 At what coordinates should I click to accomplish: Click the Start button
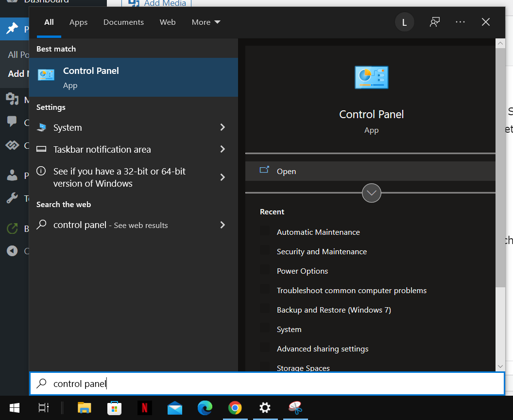[x=14, y=407]
